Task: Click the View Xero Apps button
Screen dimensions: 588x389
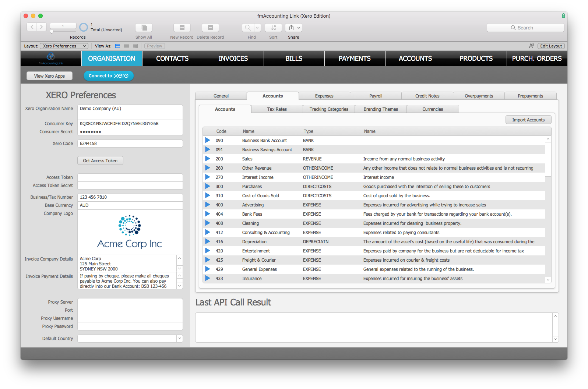Action: coord(49,76)
